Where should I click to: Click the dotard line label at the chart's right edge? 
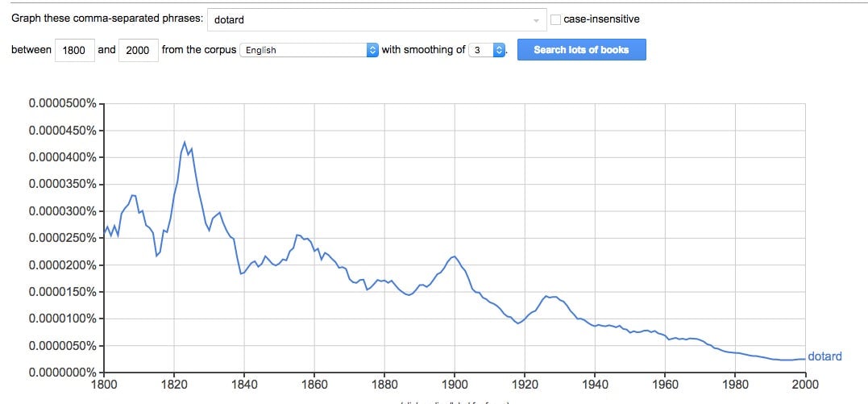click(x=824, y=356)
